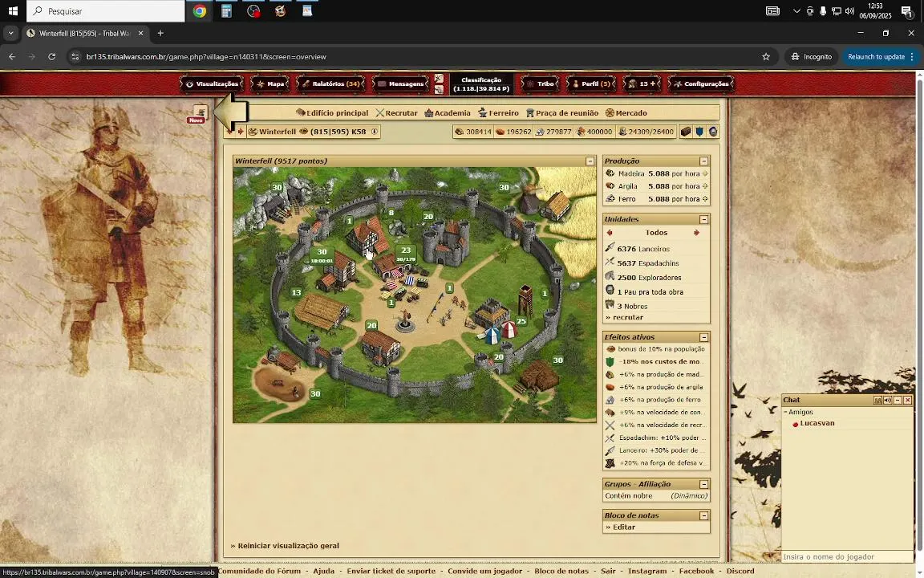The image size is (924, 578).
Task: Click the chat player name input
Action: point(847,557)
